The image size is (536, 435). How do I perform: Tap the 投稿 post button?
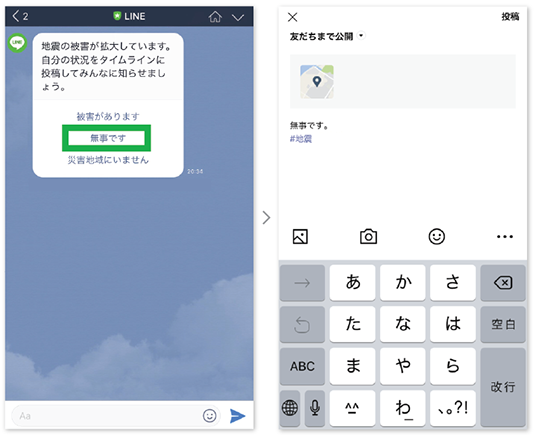[x=510, y=16]
